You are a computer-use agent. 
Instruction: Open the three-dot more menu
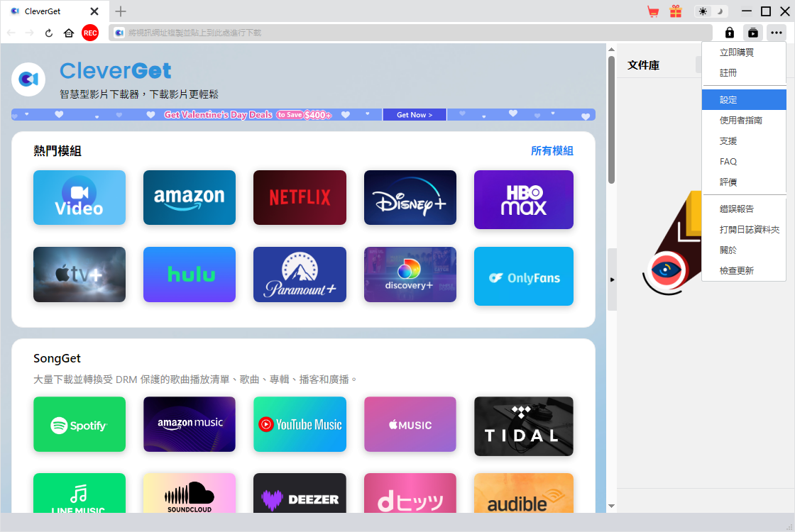point(777,33)
